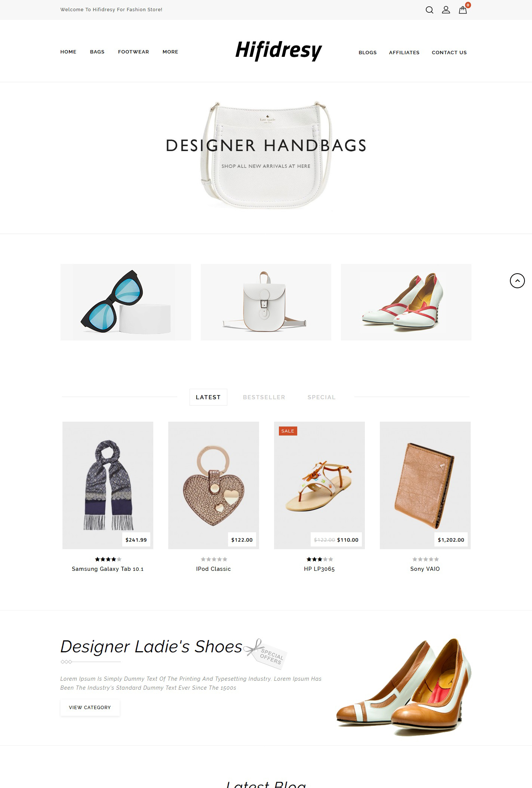Expand the FOOTWEAR menu item
532x788 pixels.
coord(133,52)
